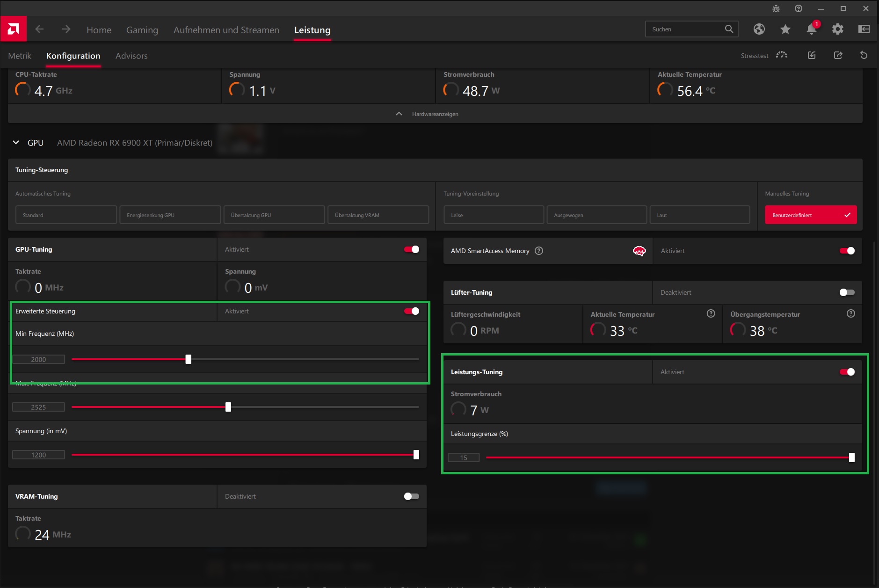Click the search magnifier icon

pyautogui.click(x=729, y=29)
